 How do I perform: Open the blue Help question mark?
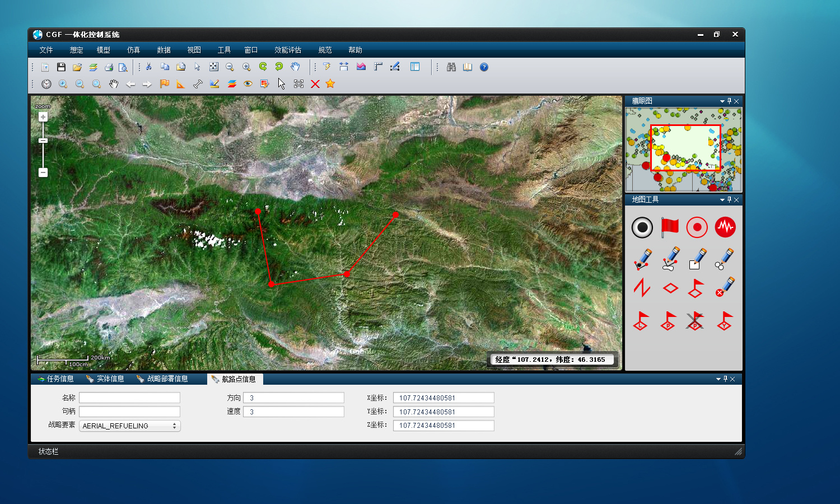point(484,67)
